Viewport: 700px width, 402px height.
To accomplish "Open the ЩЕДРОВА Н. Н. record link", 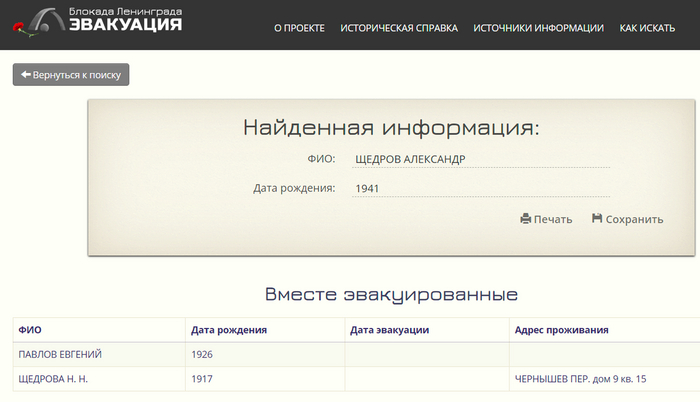I will (53, 379).
